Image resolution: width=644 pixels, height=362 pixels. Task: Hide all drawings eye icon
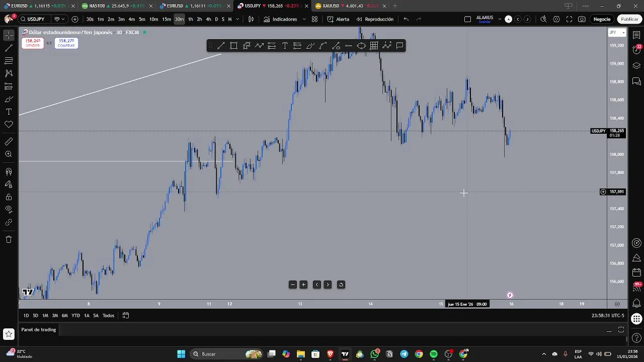coord(9,209)
